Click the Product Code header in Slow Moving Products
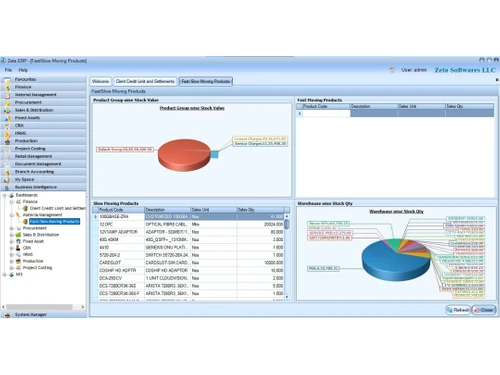This screenshot has width=500, height=375. (121, 210)
